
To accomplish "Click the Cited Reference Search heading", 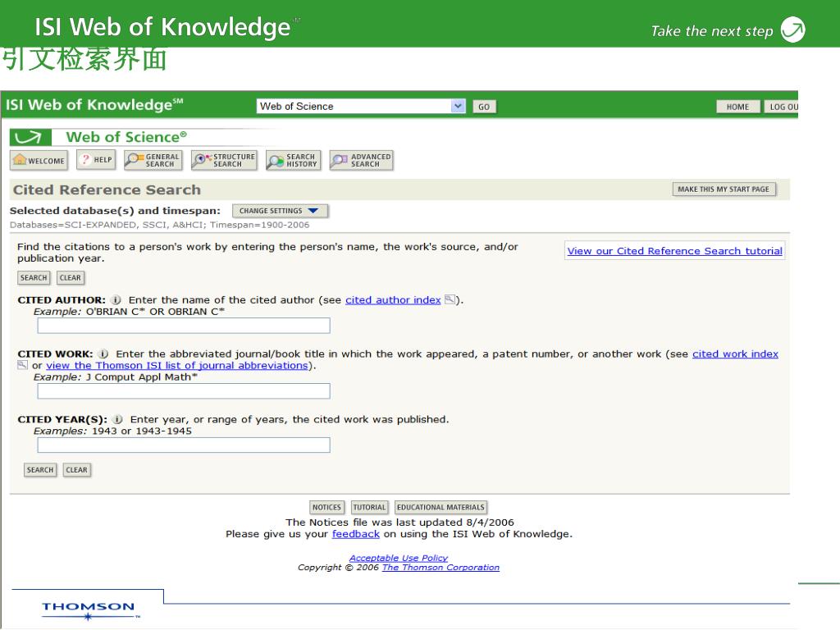I will [x=107, y=189].
